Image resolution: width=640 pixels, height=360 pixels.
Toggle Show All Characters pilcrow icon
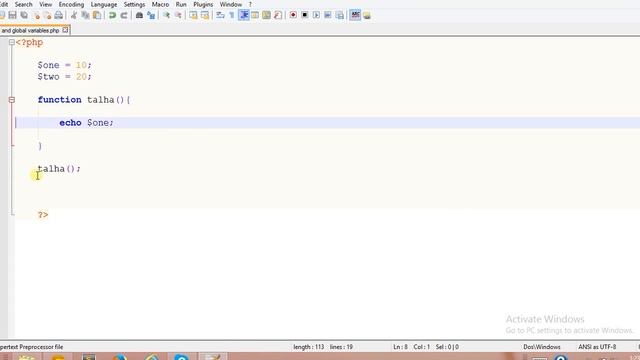pos(232,15)
